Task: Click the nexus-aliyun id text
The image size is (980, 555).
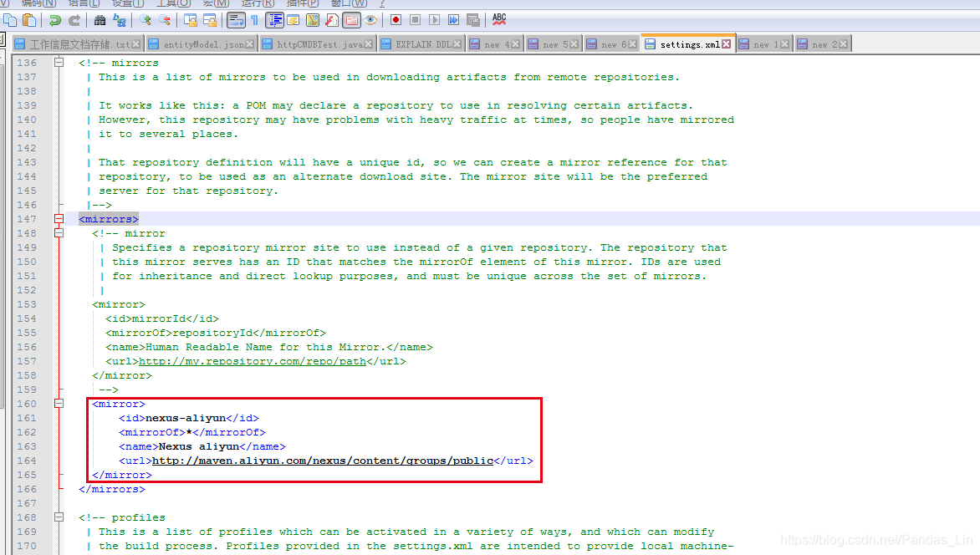Action: [x=186, y=418]
